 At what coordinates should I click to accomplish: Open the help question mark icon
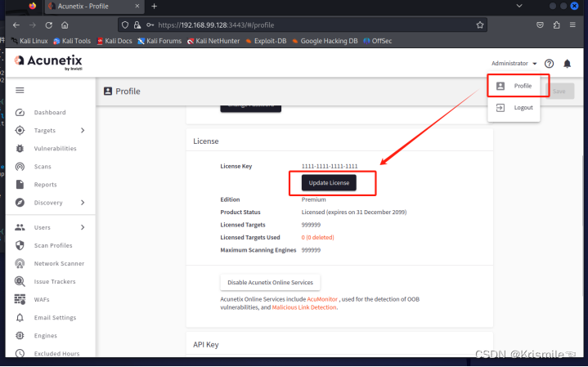tap(549, 64)
